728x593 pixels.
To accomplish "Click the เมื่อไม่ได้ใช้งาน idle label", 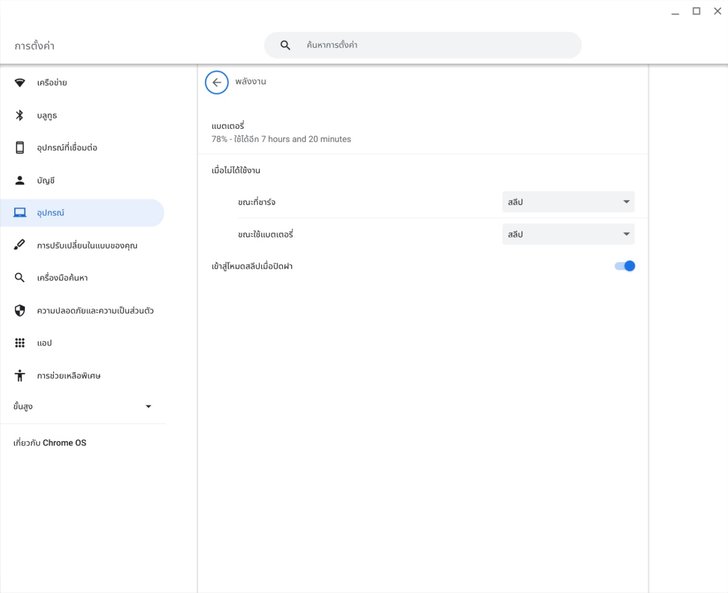I will [x=236, y=170].
